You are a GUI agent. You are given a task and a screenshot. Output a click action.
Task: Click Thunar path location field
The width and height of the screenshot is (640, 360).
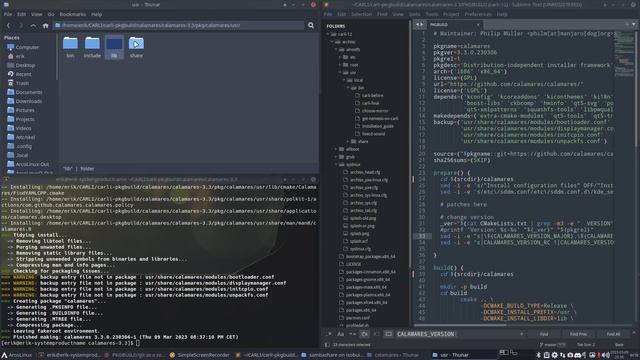[x=179, y=25]
